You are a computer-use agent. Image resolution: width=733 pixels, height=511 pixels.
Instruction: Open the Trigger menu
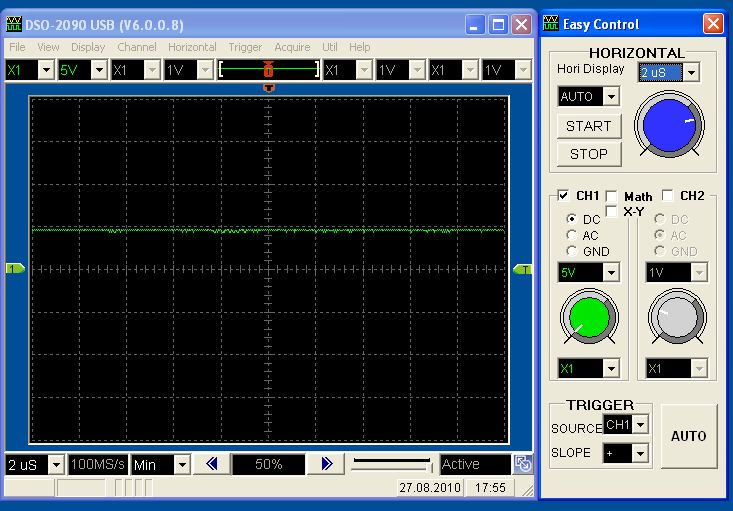245,47
